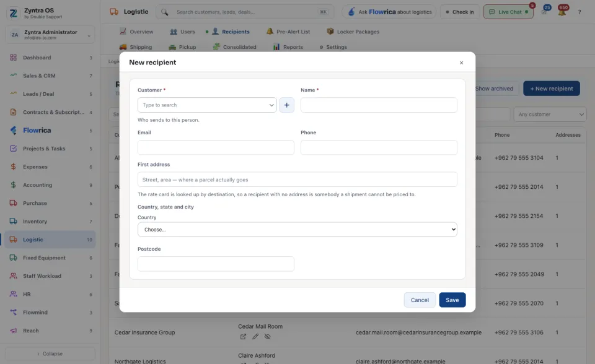Screen dimensions: 595x364
Task: Click the Phone input field
Action: pyautogui.click(x=379, y=147)
